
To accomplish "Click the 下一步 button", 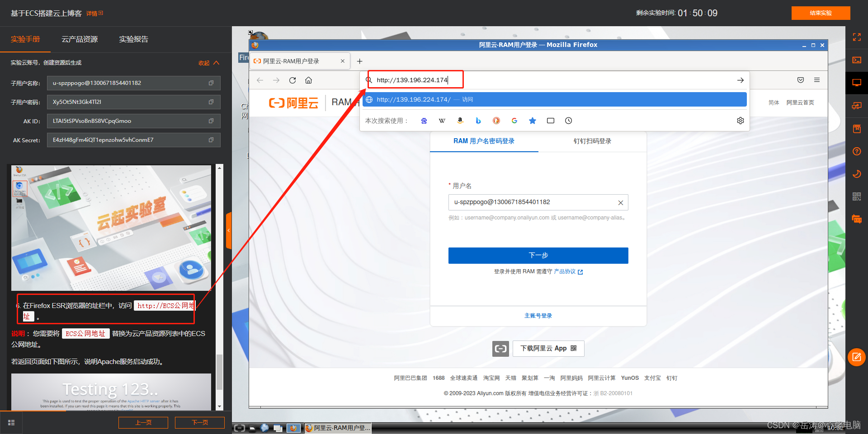I will (x=538, y=256).
